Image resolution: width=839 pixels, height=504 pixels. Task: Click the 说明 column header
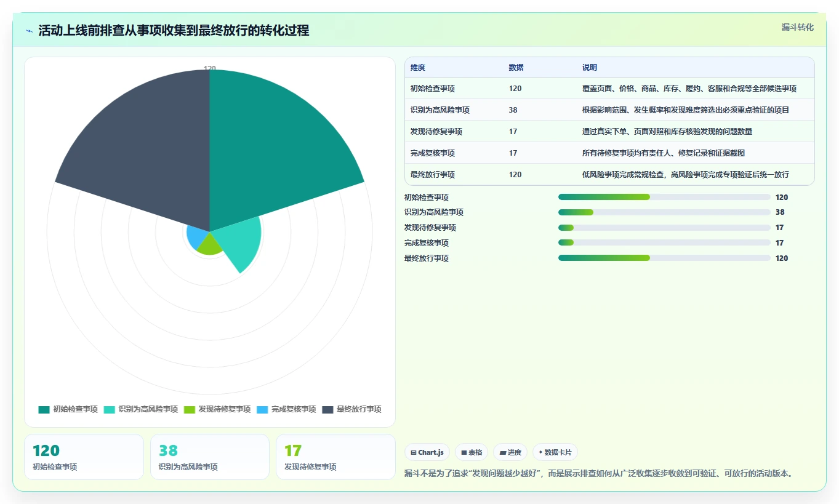(x=590, y=68)
